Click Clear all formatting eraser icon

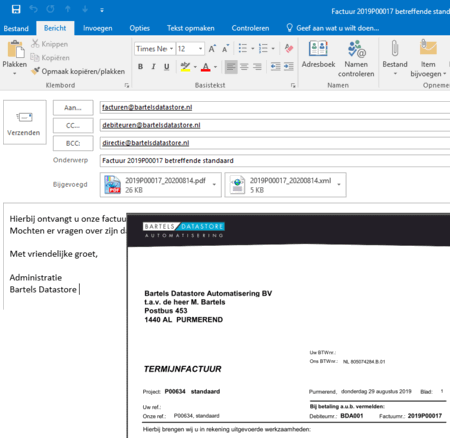pos(289,49)
